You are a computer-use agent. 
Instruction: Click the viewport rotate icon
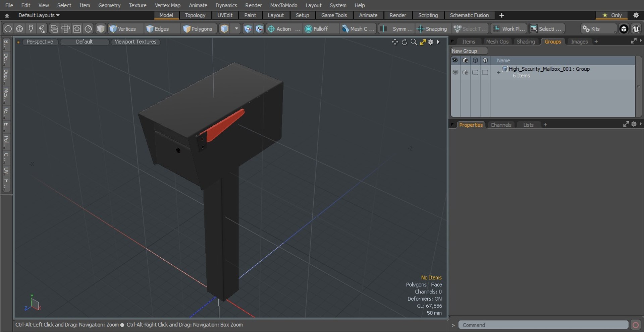405,42
